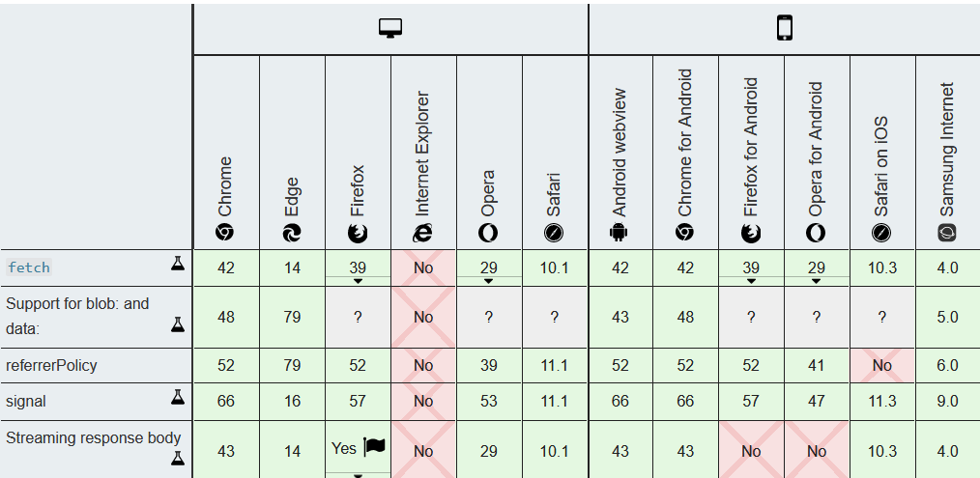Click the Samsung Internet logo icon
Screen dimensions: 980x478
tap(947, 233)
